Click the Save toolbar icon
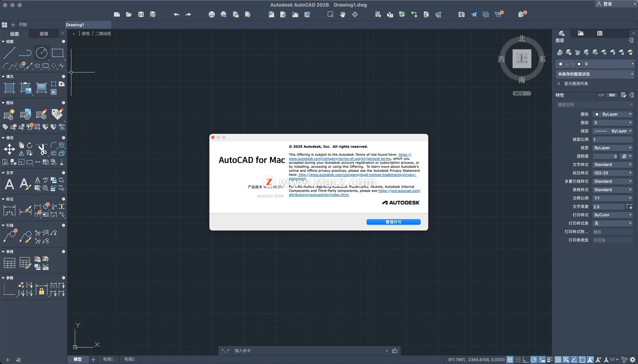Image resolution: width=638 pixels, height=364 pixels. point(141,14)
